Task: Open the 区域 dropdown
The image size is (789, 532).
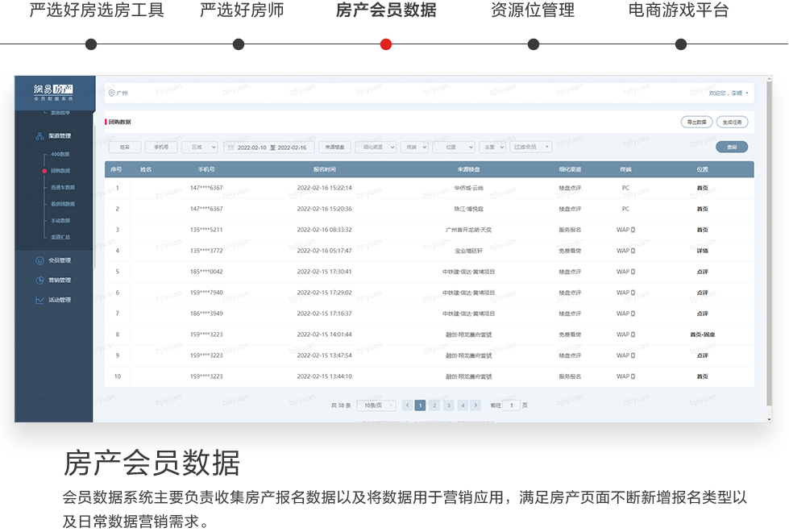Action: click(200, 147)
